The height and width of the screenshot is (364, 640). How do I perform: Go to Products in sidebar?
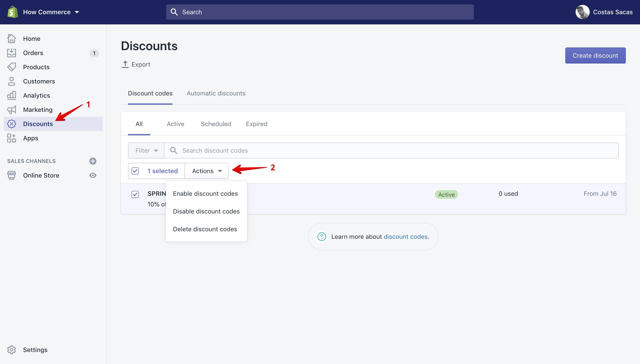click(36, 67)
